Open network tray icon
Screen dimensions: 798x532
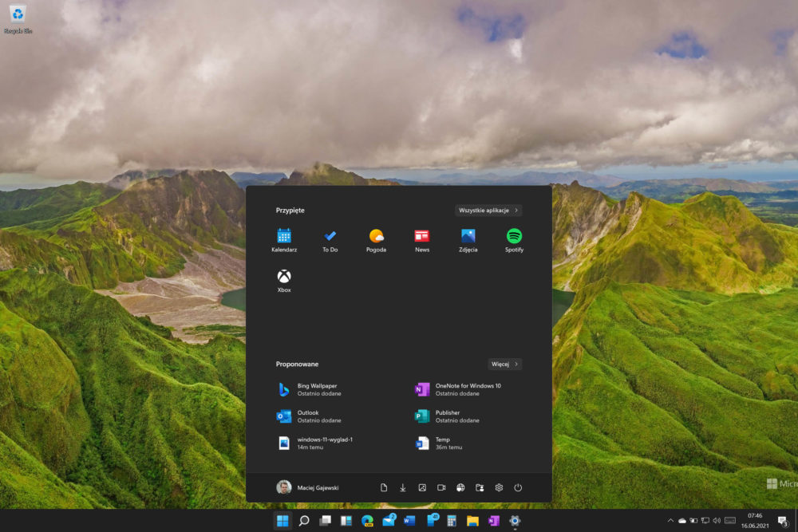coord(705,520)
